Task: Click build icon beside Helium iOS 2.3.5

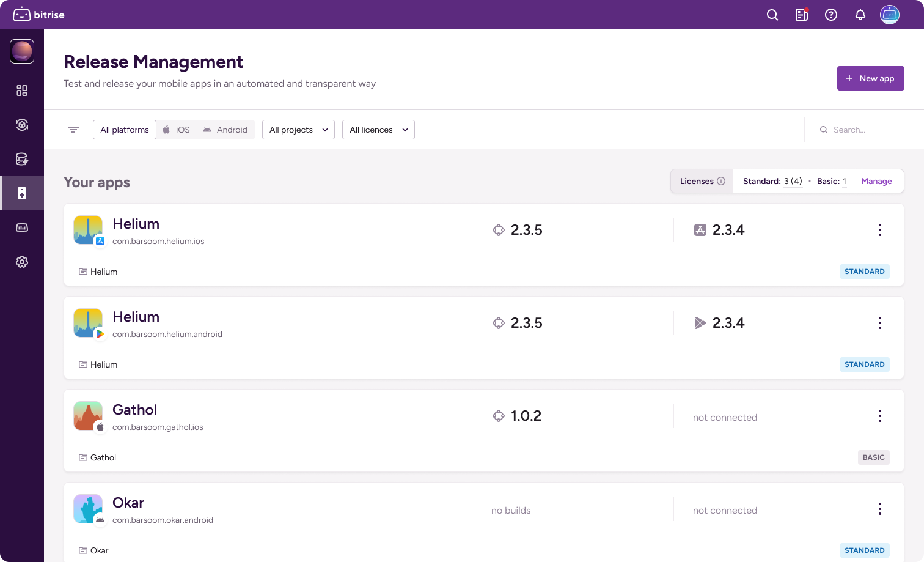Action: click(x=499, y=230)
